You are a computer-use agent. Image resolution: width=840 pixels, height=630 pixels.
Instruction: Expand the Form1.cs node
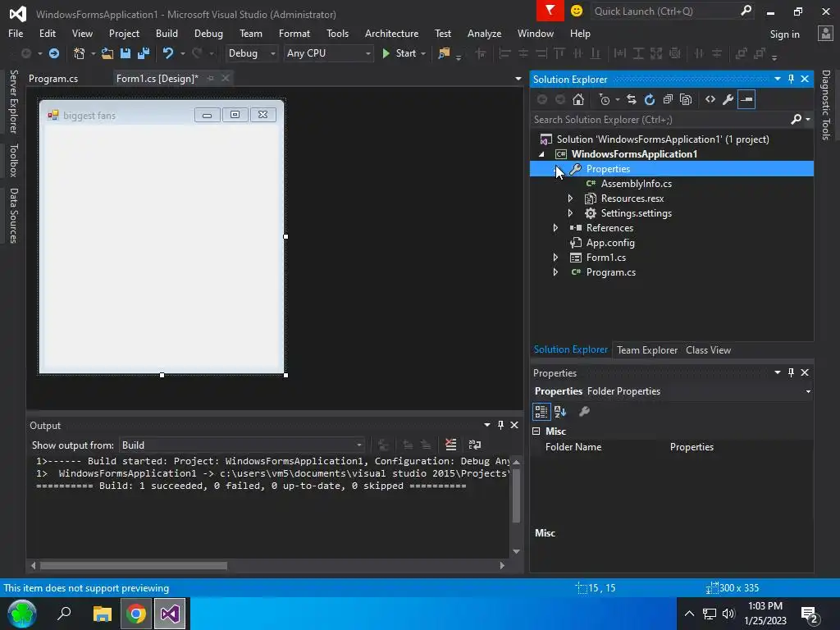(555, 258)
